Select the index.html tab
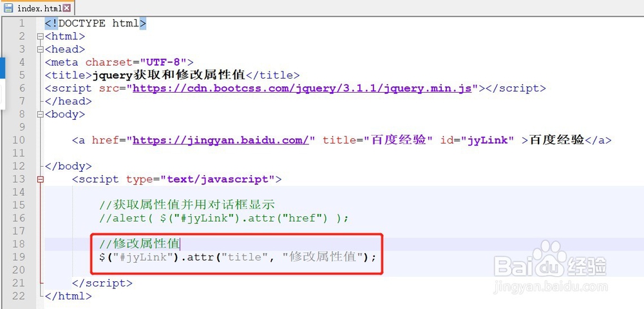The width and height of the screenshot is (644, 309). (x=37, y=8)
